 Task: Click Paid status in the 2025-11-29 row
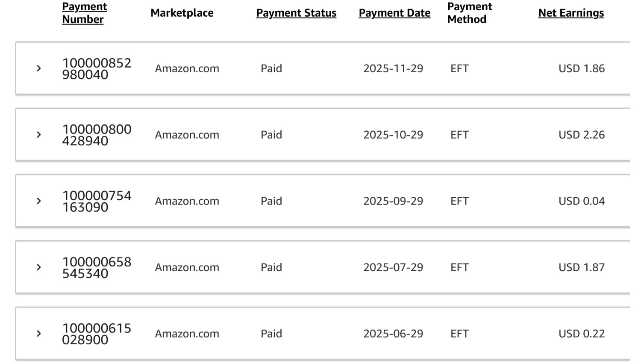click(x=271, y=68)
